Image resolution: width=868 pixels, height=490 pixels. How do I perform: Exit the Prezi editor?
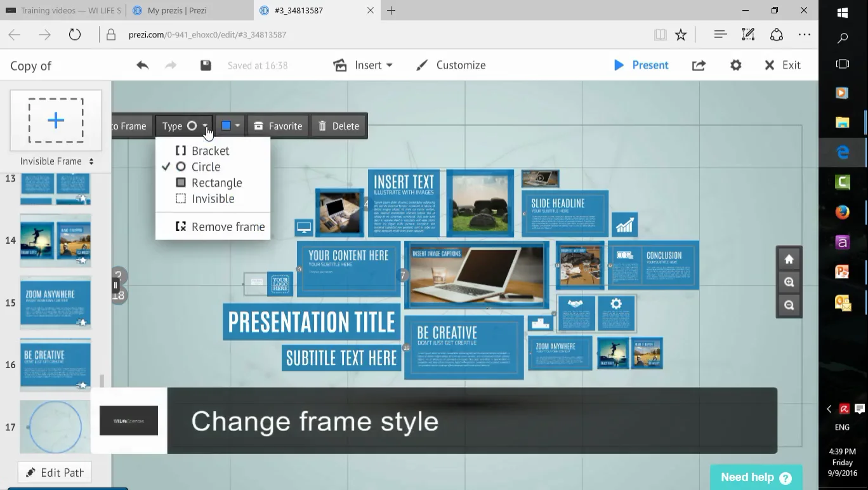point(782,65)
